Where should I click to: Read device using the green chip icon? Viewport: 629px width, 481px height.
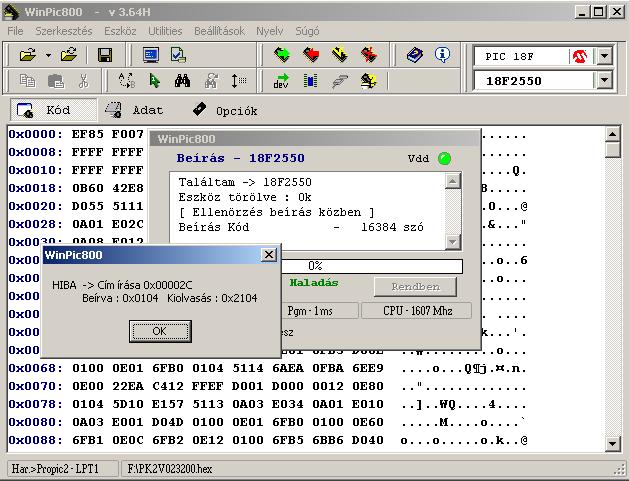pos(282,55)
